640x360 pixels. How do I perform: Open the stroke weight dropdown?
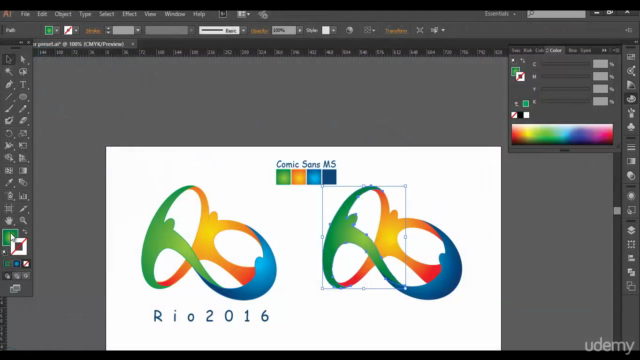[x=138, y=31]
